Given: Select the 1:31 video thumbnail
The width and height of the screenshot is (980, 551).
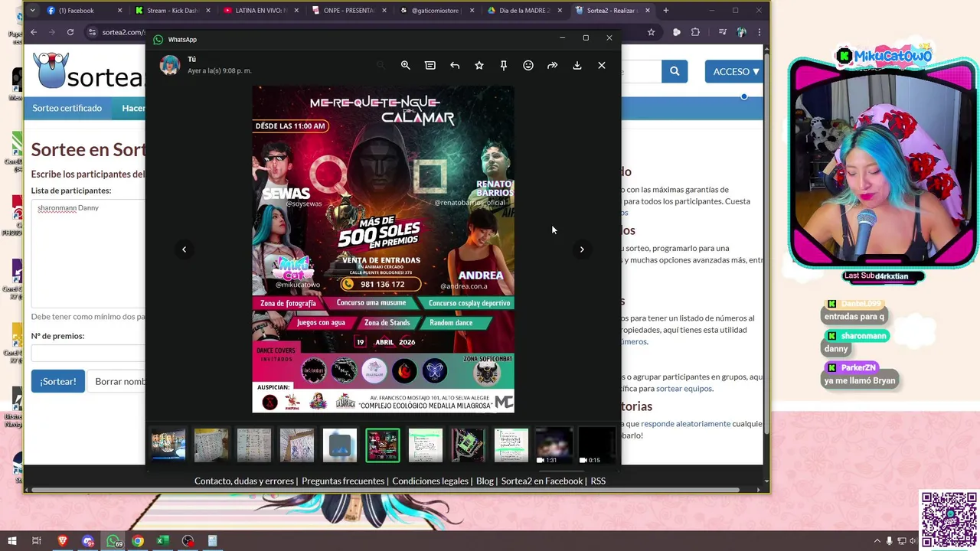Looking at the screenshot, I should (x=554, y=445).
